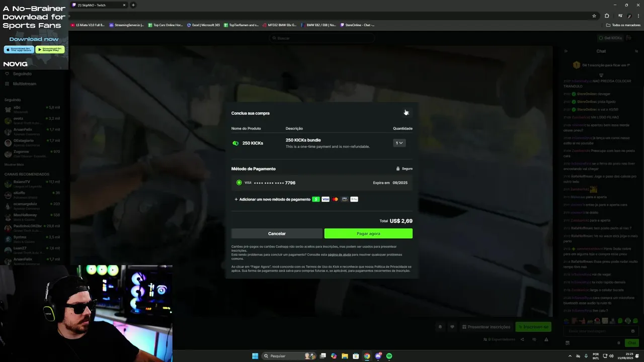The image size is (644, 362).
Task: Share the stream via share icon
Action: 522,339
